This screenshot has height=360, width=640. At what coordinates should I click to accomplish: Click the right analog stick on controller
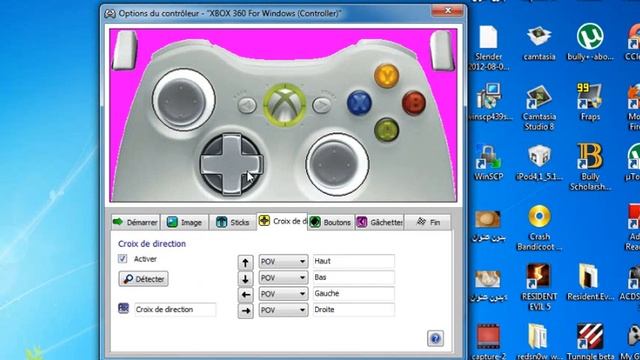337,164
